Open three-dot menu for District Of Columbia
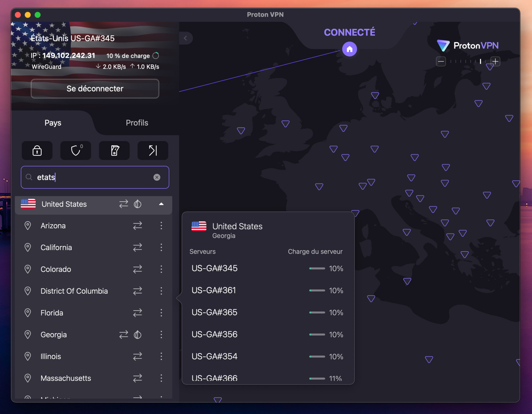The height and width of the screenshot is (414, 532). tap(161, 291)
